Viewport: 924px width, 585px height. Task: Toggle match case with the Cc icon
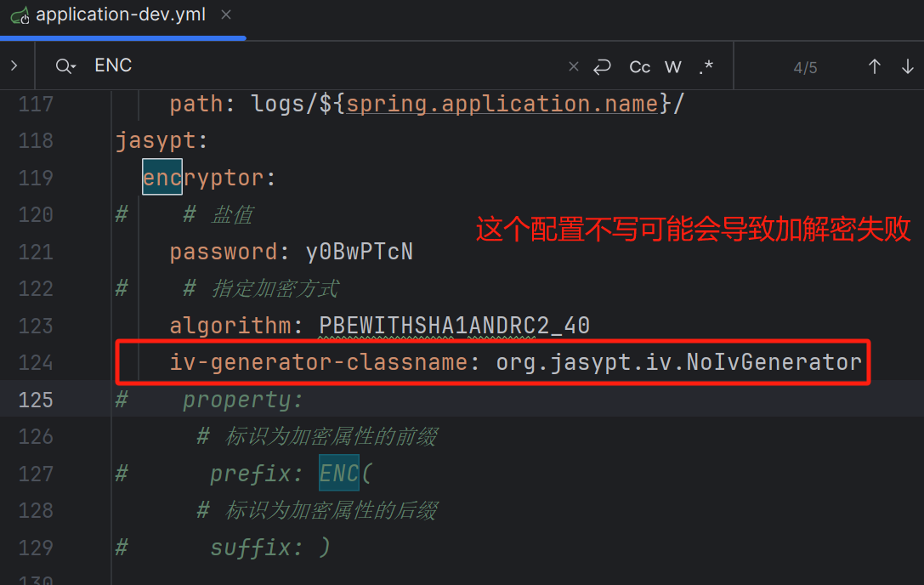point(639,65)
